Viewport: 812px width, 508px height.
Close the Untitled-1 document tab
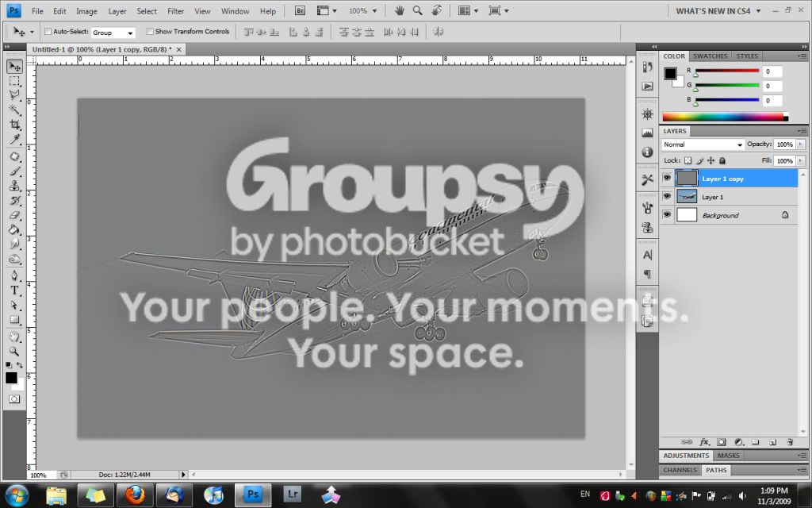tap(178, 49)
